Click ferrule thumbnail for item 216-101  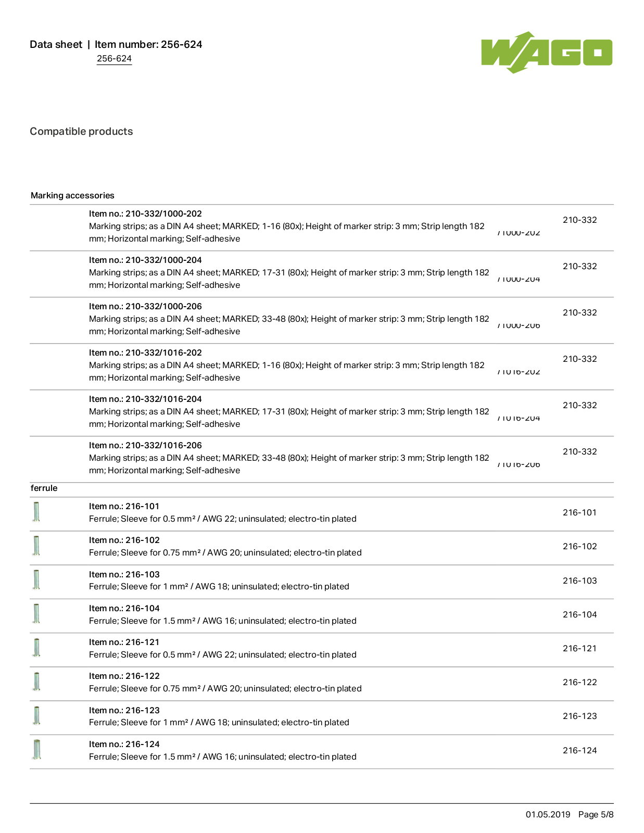click(x=36, y=512)
